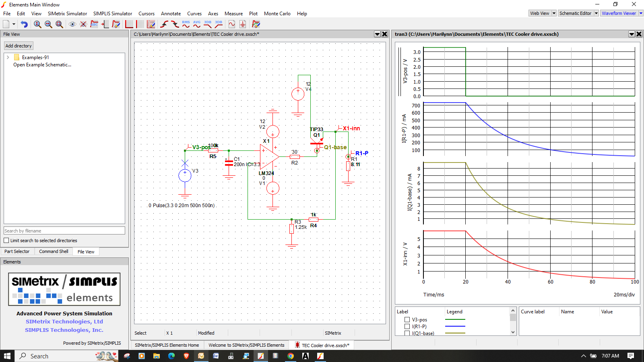Click the second 3DB high-pass icon

(219, 24)
